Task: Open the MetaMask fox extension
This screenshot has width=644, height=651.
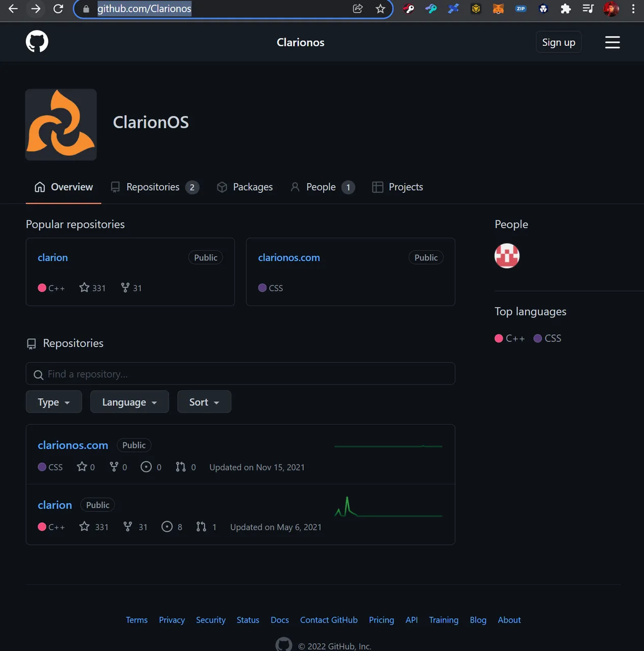Action: click(x=498, y=9)
